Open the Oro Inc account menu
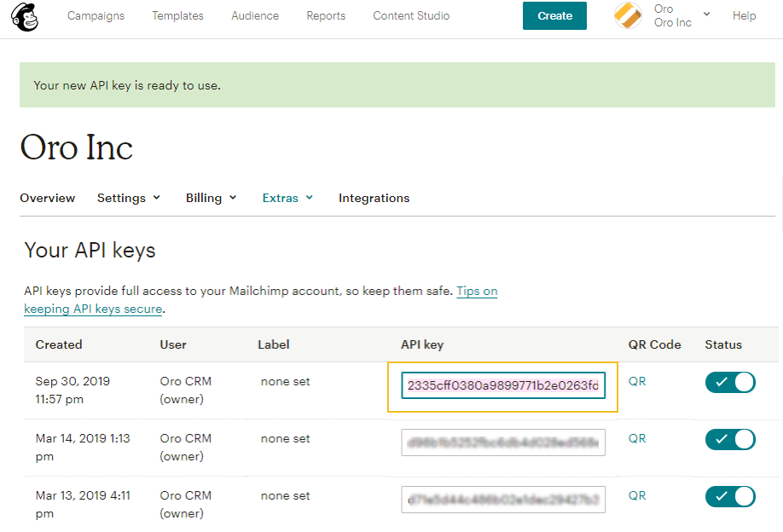The height and width of the screenshot is (532, 783). pyautogui.click(x=681, y=16)
